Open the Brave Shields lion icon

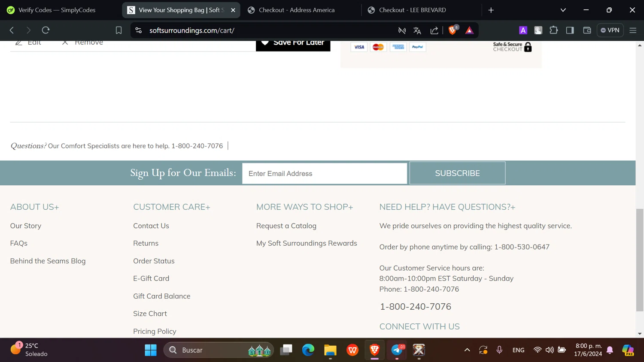click(x=453, y=30)
